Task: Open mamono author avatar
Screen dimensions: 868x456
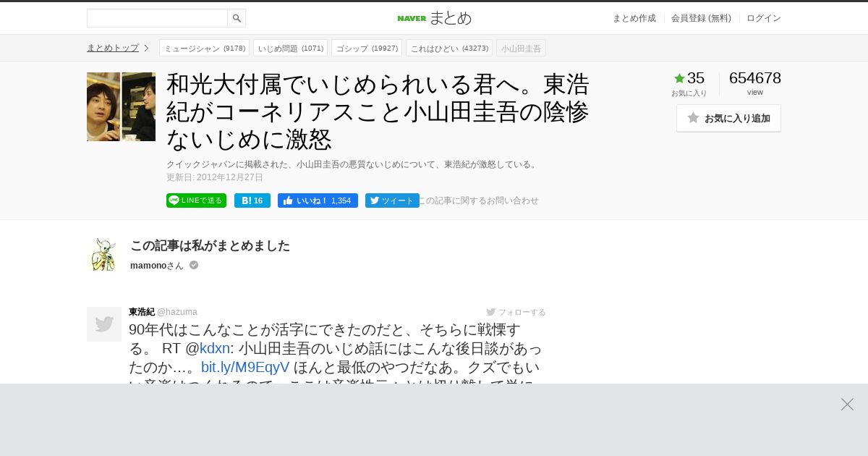Action: [103, 254]
